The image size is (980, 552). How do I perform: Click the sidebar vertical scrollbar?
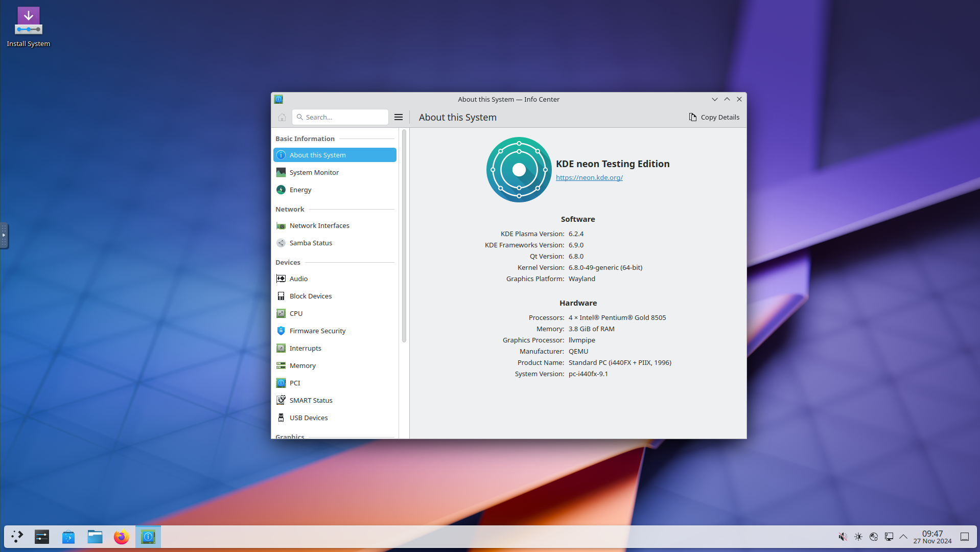(404, 235)
